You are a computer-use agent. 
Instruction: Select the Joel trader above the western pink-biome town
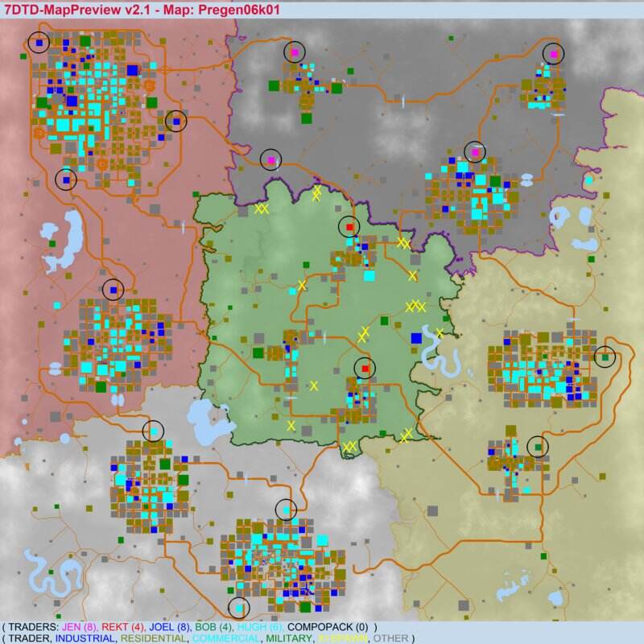[x=114, y=290]
